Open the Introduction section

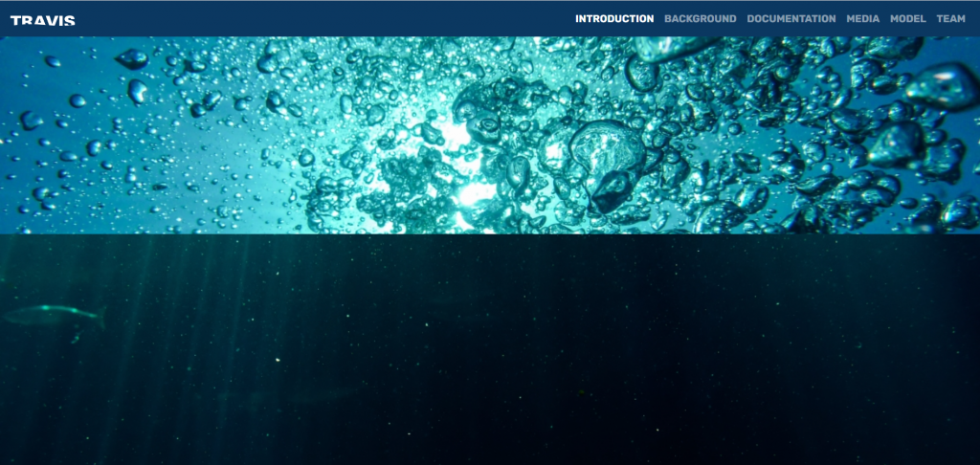click(x=614, y=19)
